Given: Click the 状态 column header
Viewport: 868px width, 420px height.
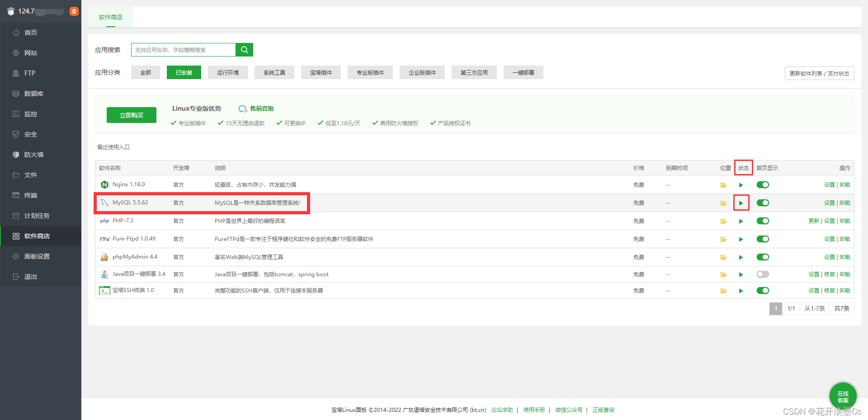Looking at the screenshot, I should pos(744,168).
